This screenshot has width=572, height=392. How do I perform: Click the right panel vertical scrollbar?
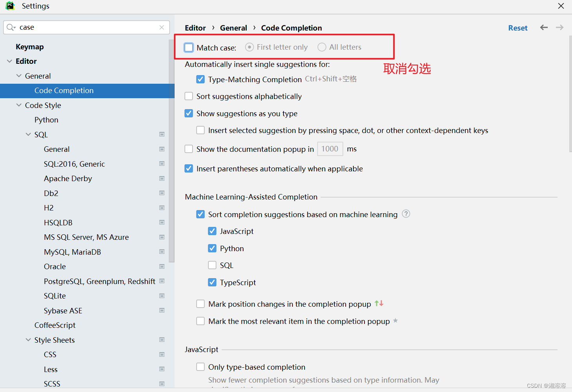pyautogui.click(x=570, y=94)
